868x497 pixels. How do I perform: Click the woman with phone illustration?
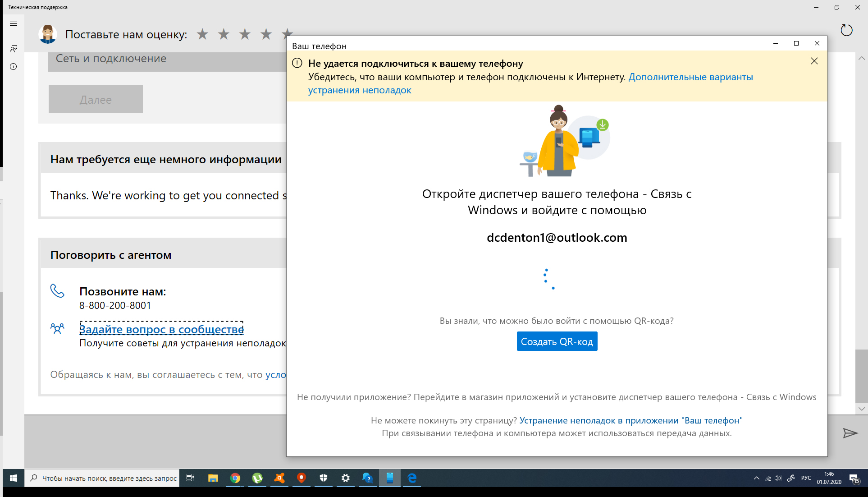click(564, 141)
